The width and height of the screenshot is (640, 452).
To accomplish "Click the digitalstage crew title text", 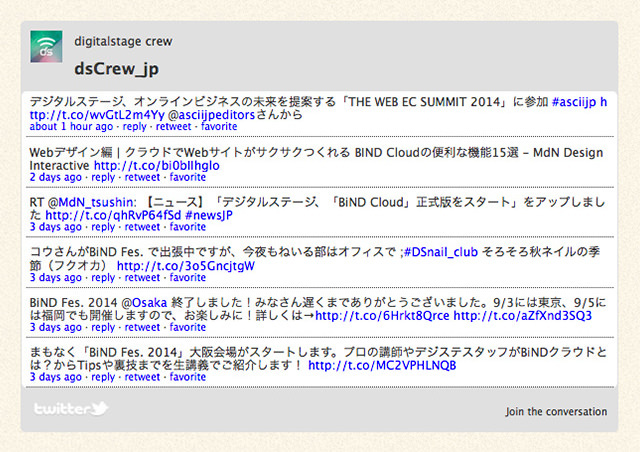I will pyautogui.click(x=123, y=41).
